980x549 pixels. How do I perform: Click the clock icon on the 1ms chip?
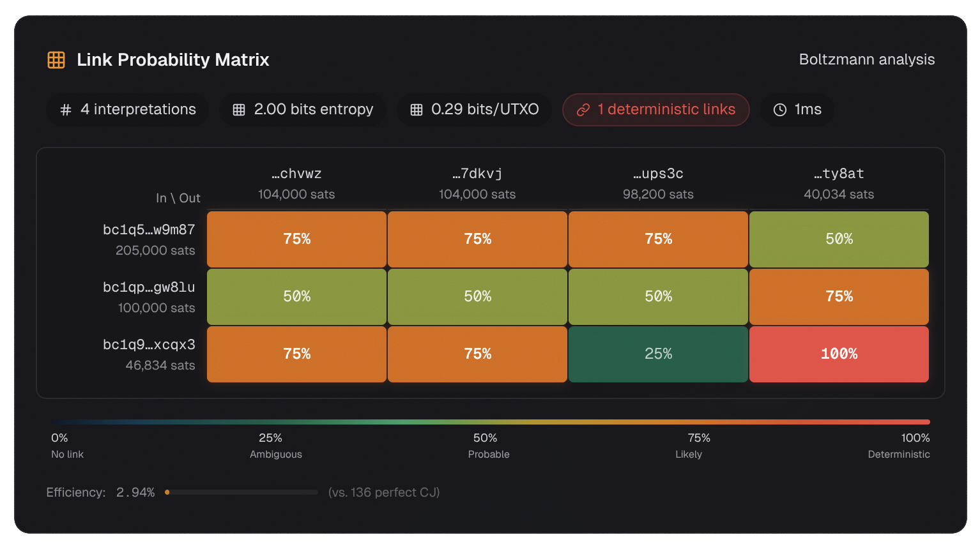779,109
